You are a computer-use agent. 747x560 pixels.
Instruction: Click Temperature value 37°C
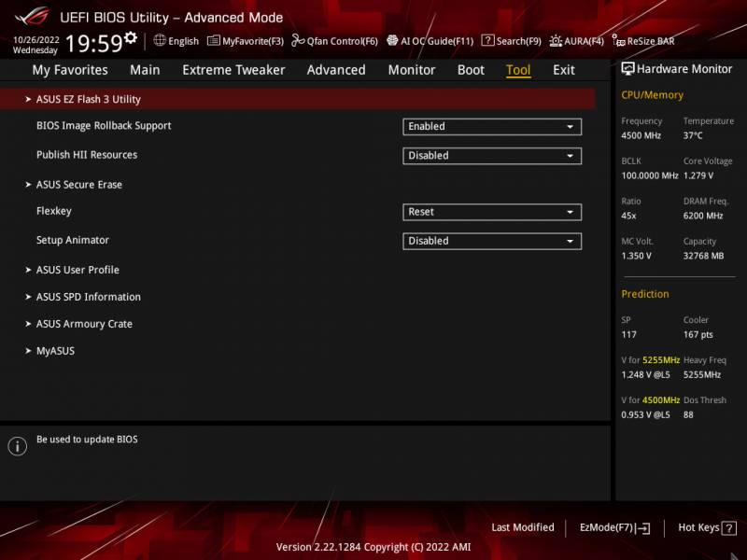tap(693, 135)
